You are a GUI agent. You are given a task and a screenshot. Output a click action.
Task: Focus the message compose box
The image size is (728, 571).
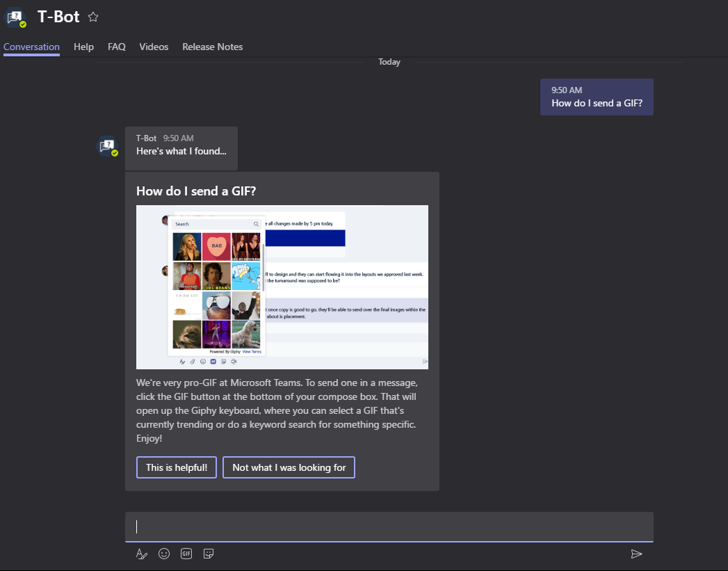coord(389,527)
